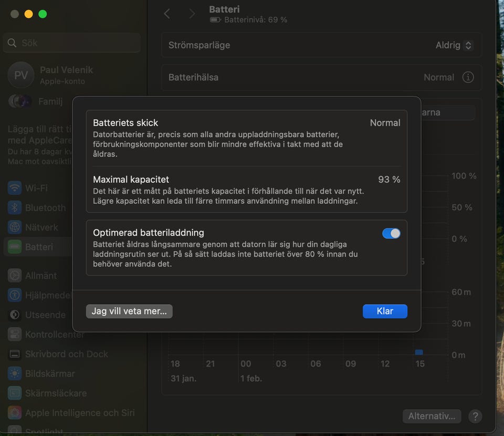Click the Sök search field
The image size is (504, 436).
(72, 43)
